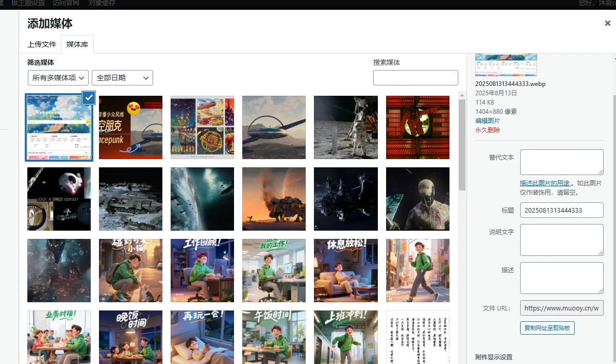Open 对象缓存 in the admin bar

pos(102,3)
